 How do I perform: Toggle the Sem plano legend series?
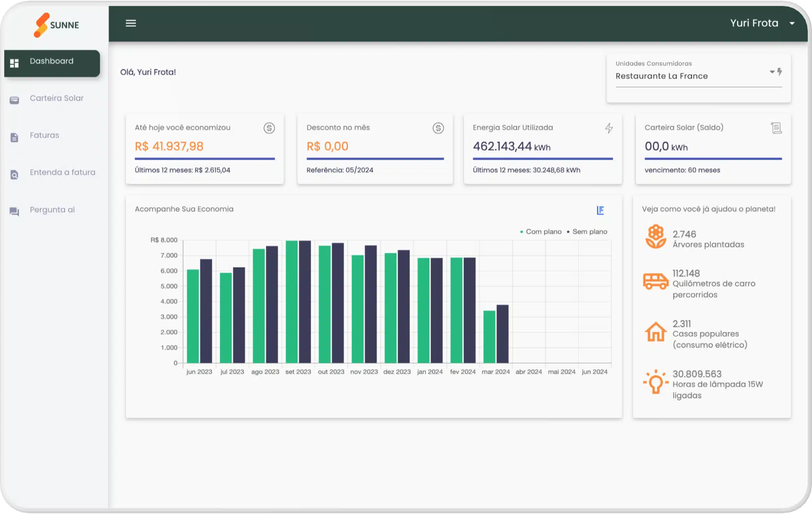point(587,231)
